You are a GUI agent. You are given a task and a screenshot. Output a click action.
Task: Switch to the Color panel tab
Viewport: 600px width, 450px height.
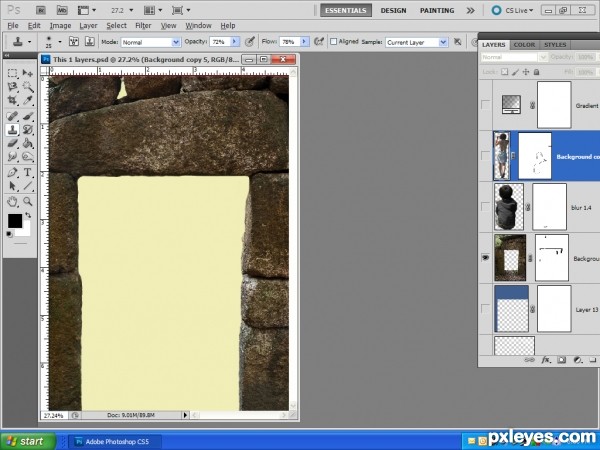(x=524, y=45)
